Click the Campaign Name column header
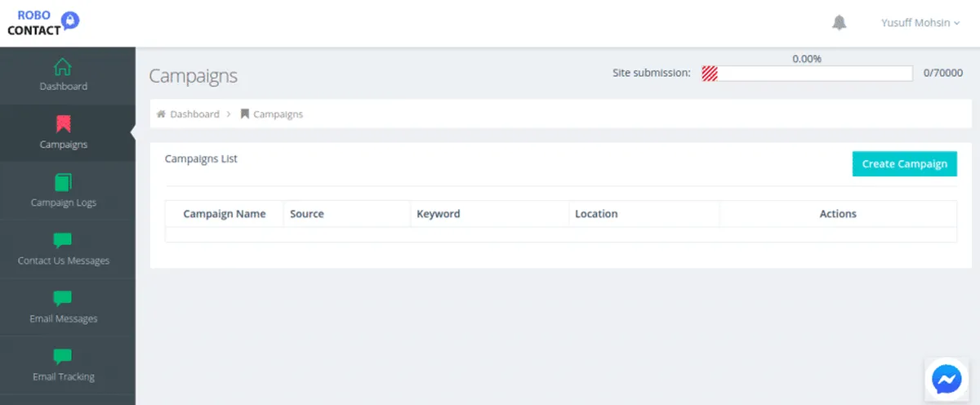Screen dimensions: 980x405 coord(225,214)
